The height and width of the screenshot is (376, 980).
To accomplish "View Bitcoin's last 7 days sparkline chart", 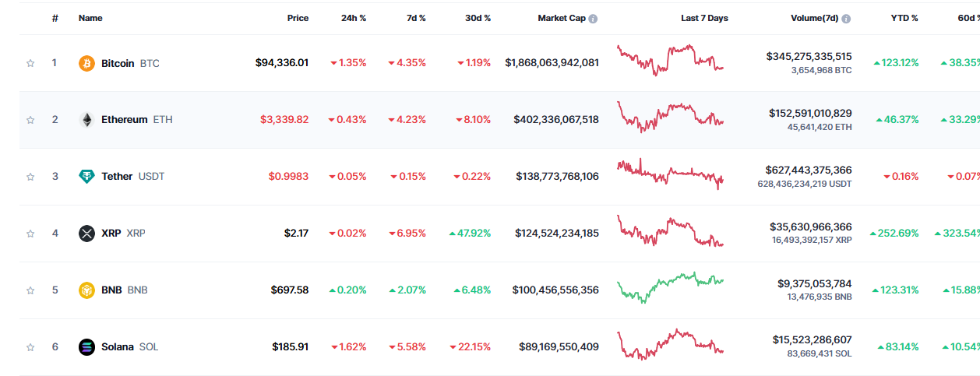I will pos(670,60).
